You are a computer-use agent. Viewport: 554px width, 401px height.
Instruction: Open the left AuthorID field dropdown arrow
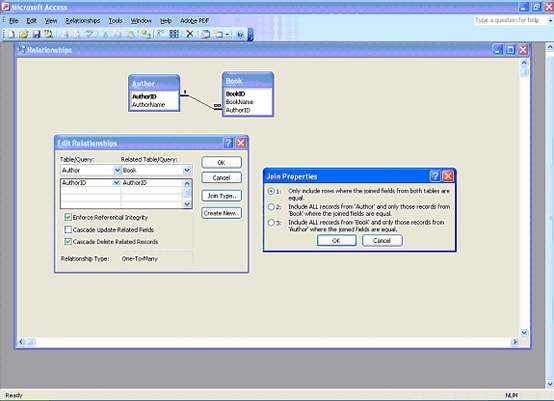(116, 183)
